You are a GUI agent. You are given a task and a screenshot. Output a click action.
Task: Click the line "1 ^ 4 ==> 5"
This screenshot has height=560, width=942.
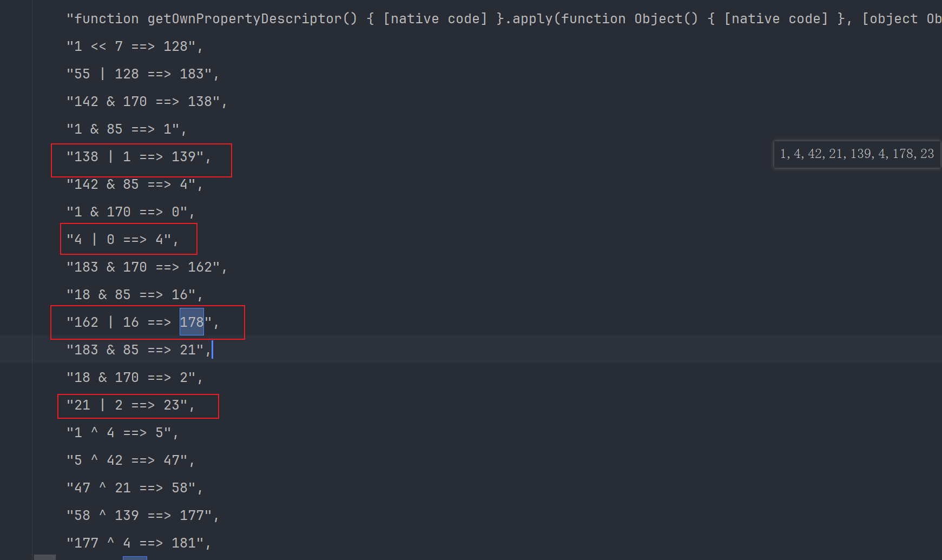[x=122, y=433]
